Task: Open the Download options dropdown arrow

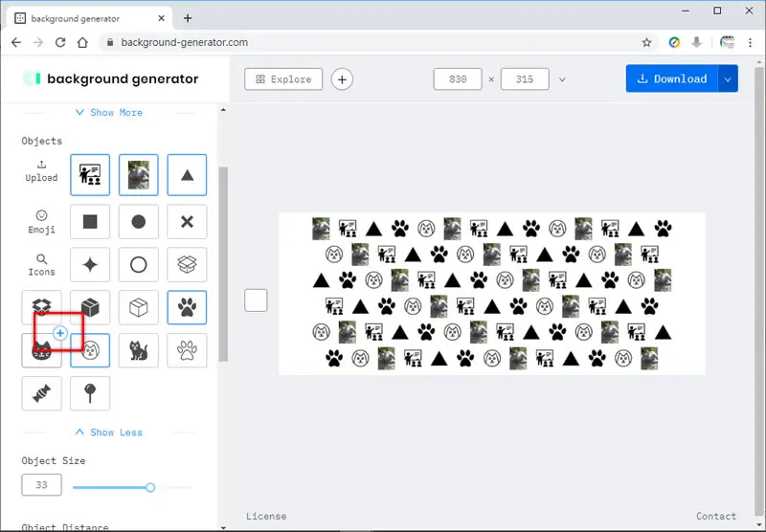Action: [728, 78]
